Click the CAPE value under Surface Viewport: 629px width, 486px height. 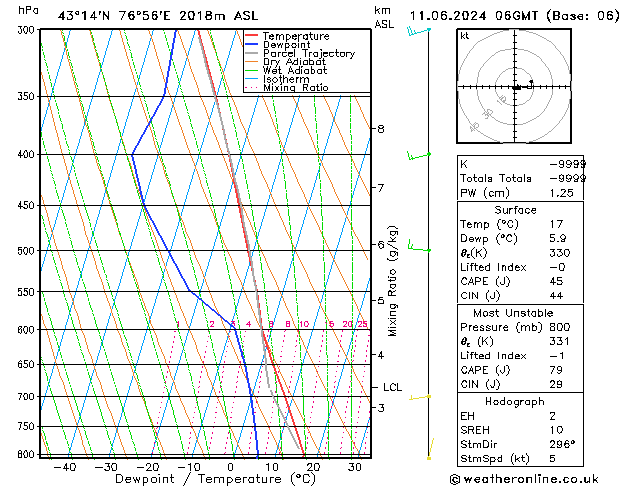(556, 281)
